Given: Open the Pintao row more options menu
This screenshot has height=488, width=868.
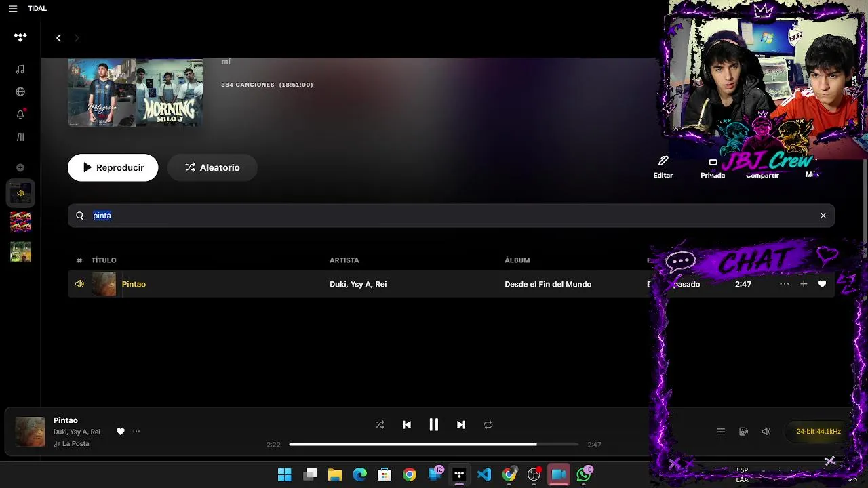Looking at the screenshot, I should (x=785, y=284).
